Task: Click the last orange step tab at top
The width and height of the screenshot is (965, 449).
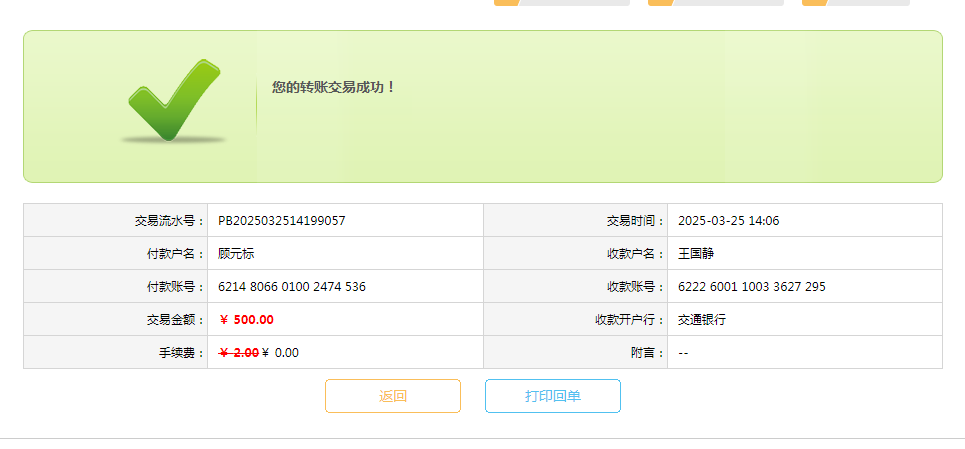Action: coord(856,3)
